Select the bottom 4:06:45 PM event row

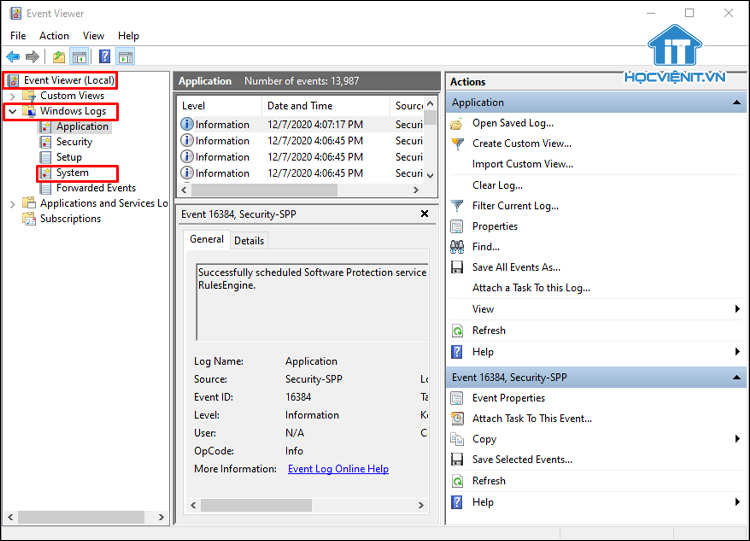click(301, 173)
